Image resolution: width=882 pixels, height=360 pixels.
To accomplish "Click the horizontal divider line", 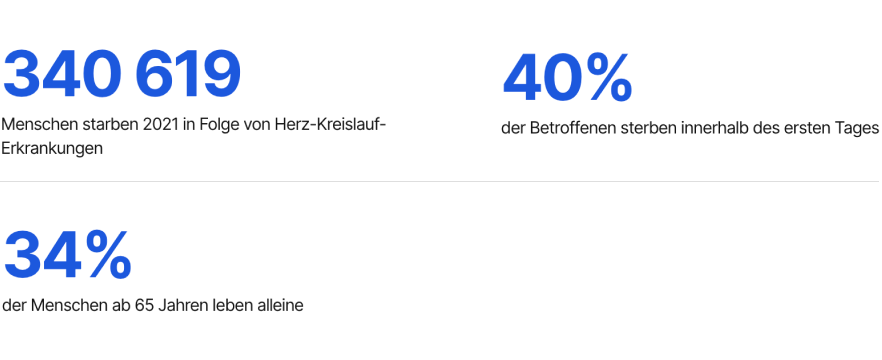I will tap(439, 182).
